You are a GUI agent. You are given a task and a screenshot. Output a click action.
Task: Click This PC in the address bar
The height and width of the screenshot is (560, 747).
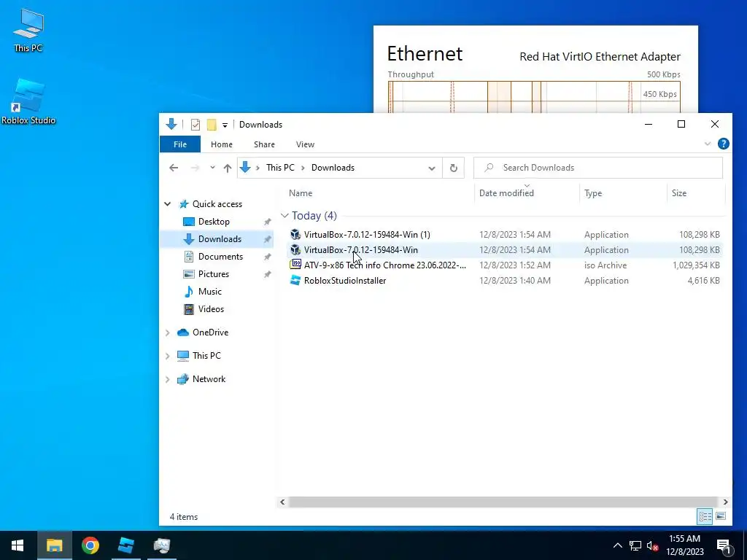(280, 168)
